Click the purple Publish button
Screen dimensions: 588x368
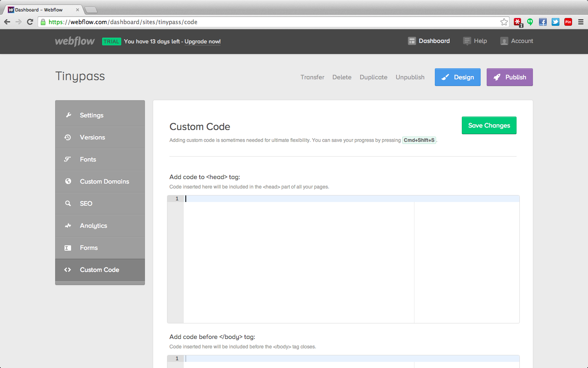coord(510,77)
